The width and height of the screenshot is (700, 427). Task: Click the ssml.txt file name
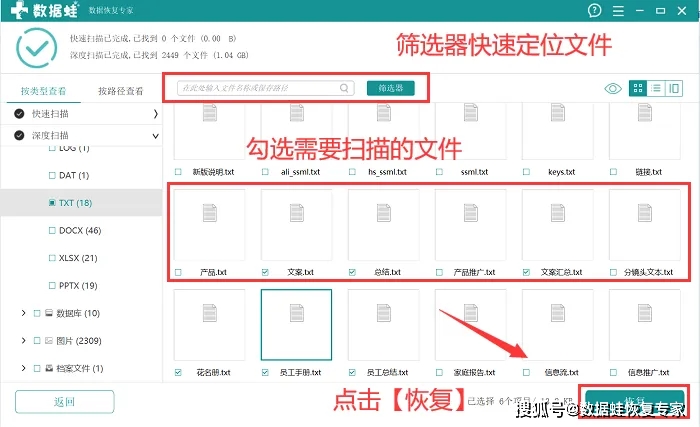[475, 172]
